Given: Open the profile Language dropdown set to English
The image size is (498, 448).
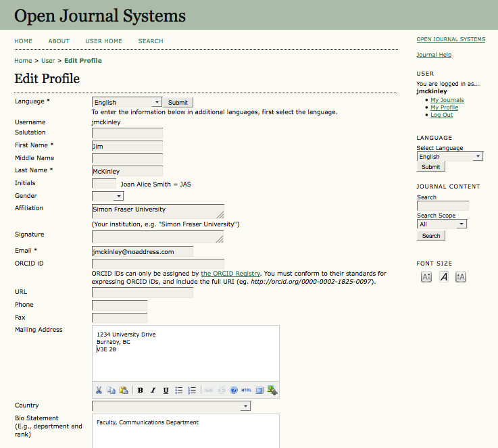Looking at the screenshot, I should tap(127, 102).
